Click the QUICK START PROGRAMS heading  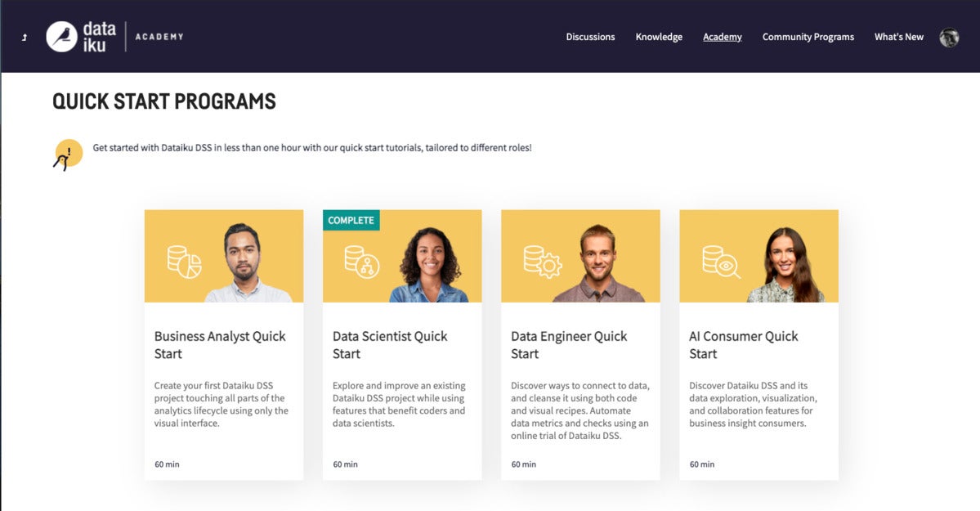pos(164,101)
